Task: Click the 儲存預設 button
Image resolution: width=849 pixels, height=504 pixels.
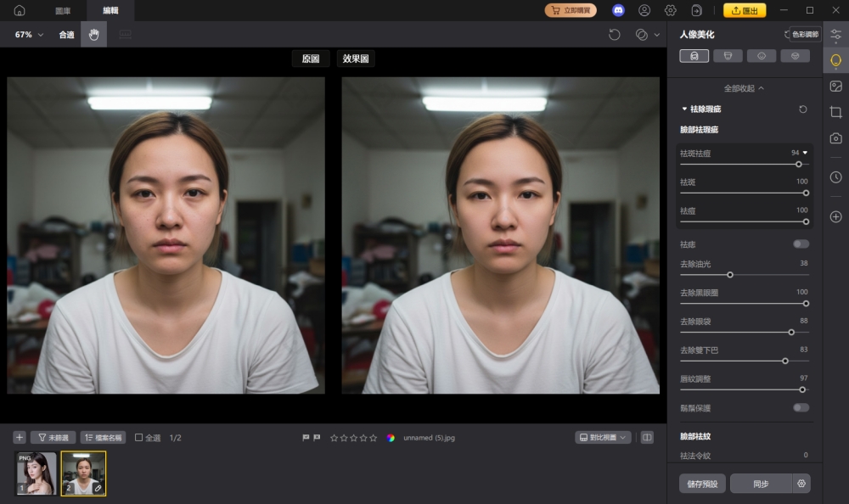Action: coord(702,483)
